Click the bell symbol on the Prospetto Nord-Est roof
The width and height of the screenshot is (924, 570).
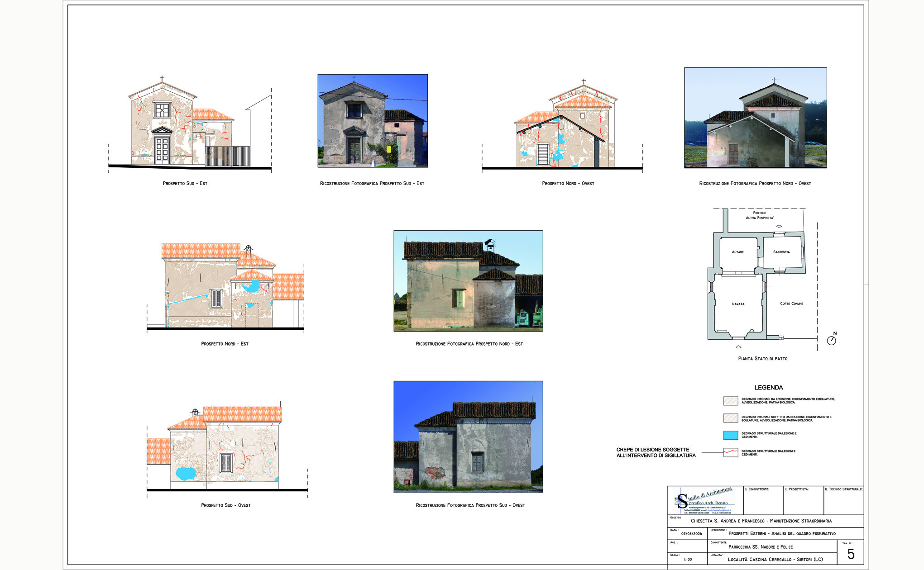[248, 248]
